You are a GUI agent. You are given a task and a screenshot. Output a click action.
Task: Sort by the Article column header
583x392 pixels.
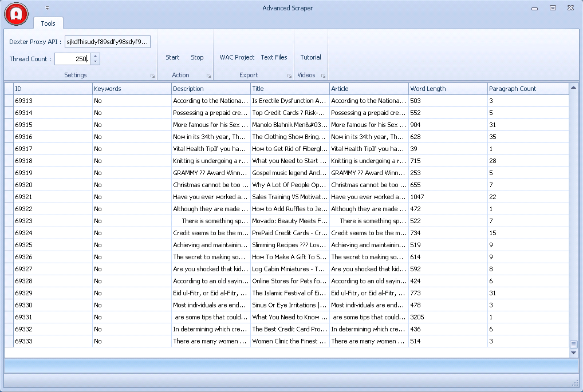[x=369, y=89]
